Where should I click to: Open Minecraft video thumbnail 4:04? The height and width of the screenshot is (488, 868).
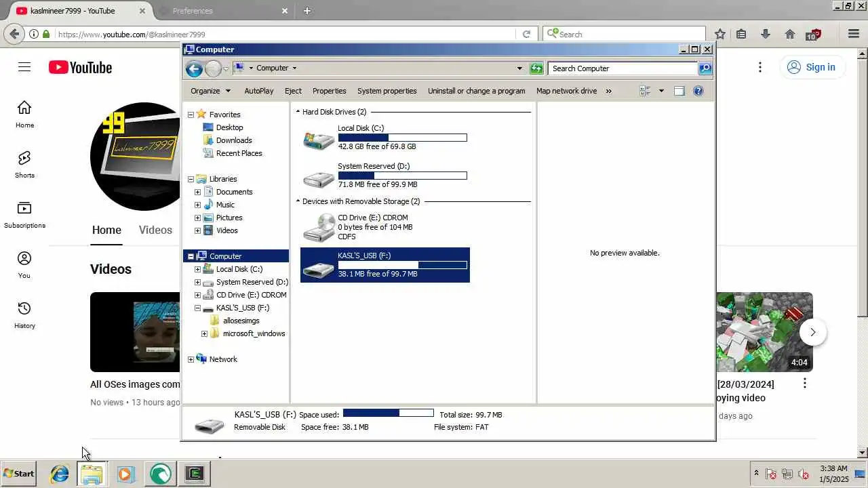tap(764, 332)
